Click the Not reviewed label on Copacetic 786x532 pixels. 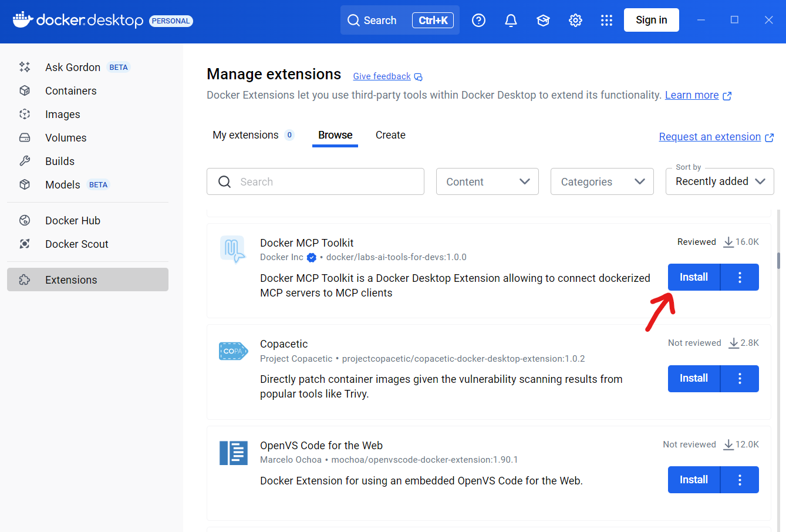[694, 343]
